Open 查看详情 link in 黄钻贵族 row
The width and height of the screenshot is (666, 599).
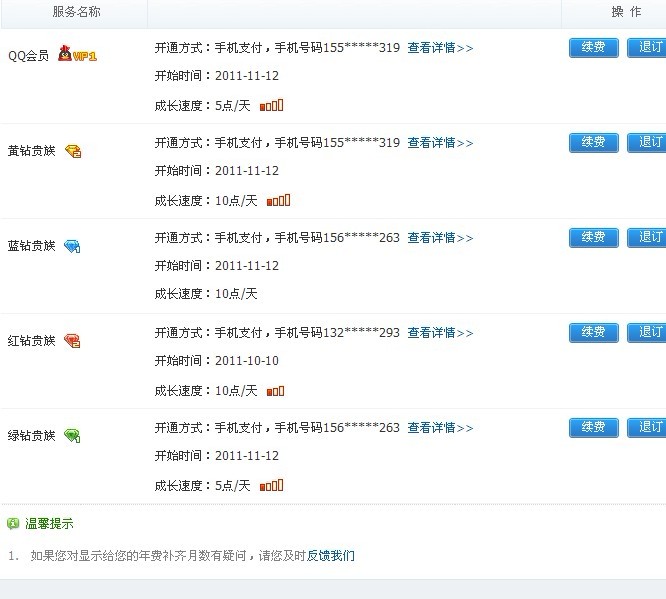[x=440, y=143]
